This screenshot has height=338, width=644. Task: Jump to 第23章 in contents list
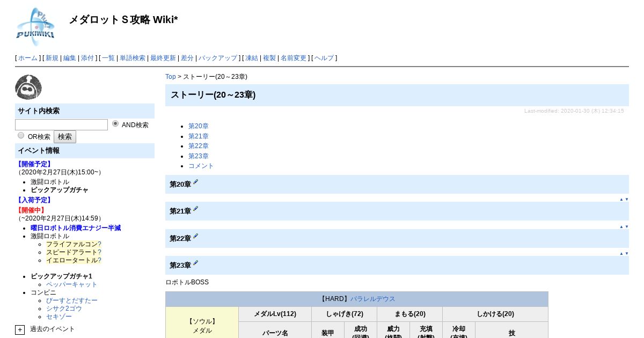199,156
